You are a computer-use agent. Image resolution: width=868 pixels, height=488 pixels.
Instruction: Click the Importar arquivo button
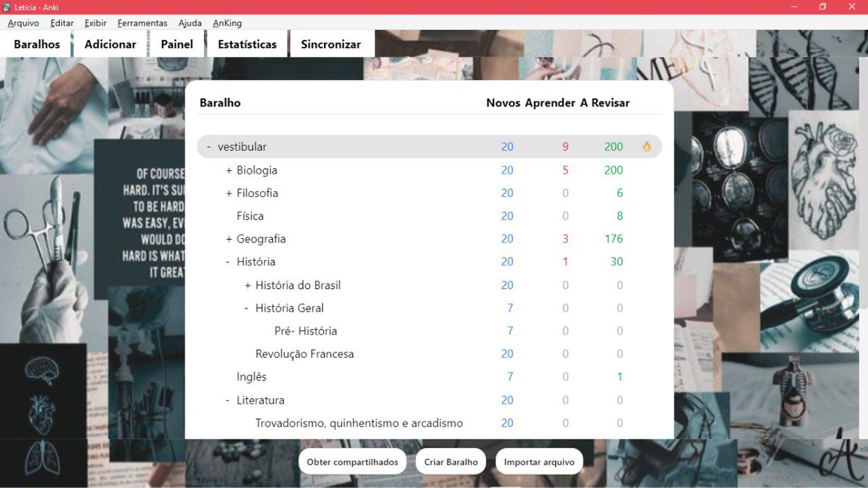click(539, 462)
